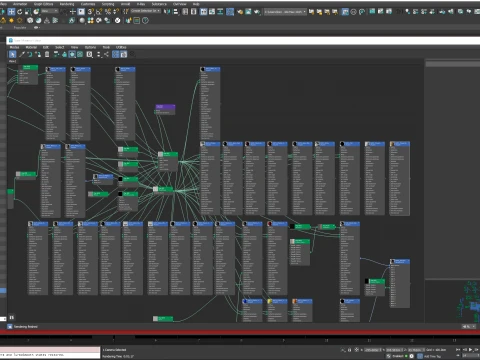Toggle Parameter Editor panel button
This screenshot has width=480, height=360.
click(x=124, y=54)
